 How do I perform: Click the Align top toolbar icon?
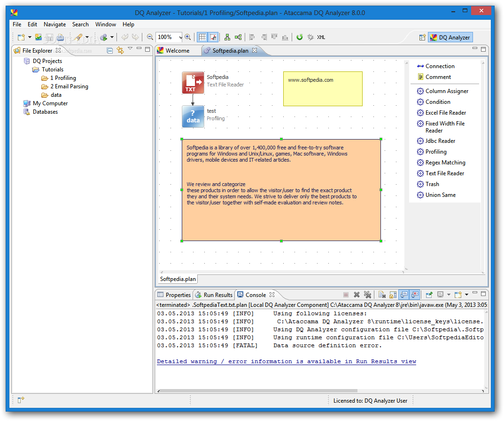click(x=274, y=37)
